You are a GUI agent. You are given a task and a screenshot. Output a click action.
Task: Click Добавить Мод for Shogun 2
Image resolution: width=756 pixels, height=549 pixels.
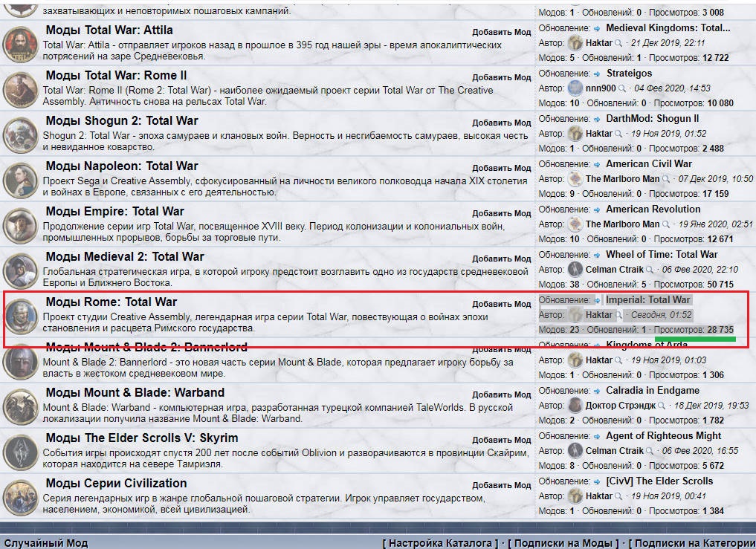point(502,123)
